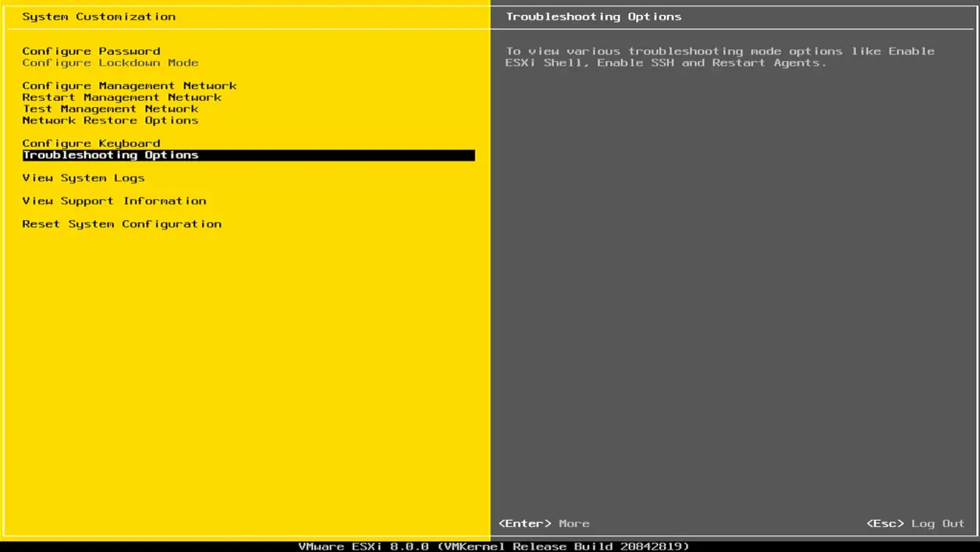Click the System Customization header
Image resolution: width=980 pixels, height=552 pixels.
tap(99, 16)
